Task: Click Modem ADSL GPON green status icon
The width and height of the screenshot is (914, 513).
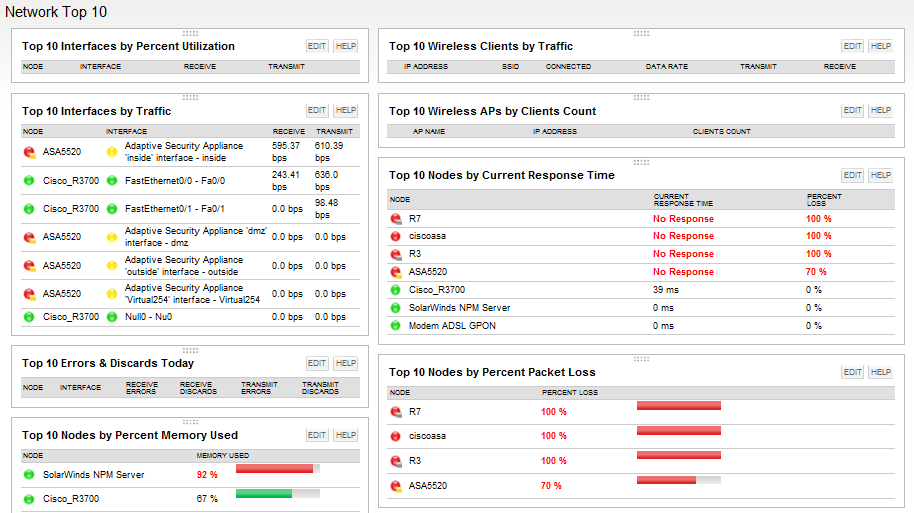Action: point(395,326)
